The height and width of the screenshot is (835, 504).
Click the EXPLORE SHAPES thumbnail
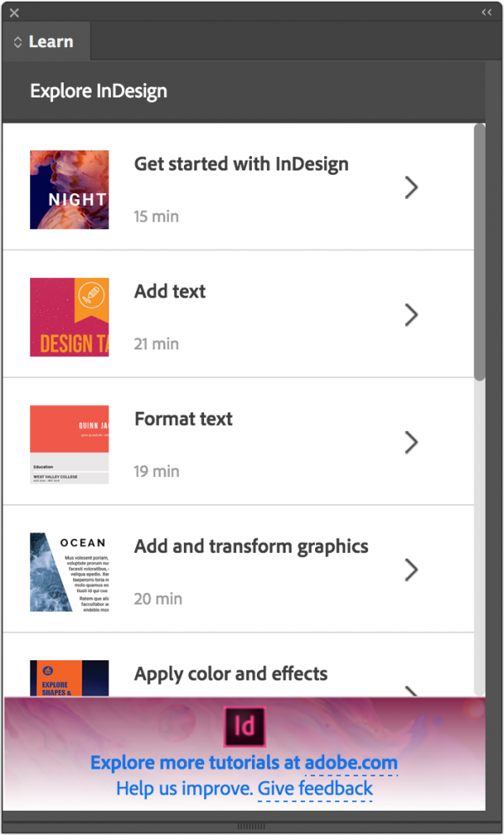69,679
